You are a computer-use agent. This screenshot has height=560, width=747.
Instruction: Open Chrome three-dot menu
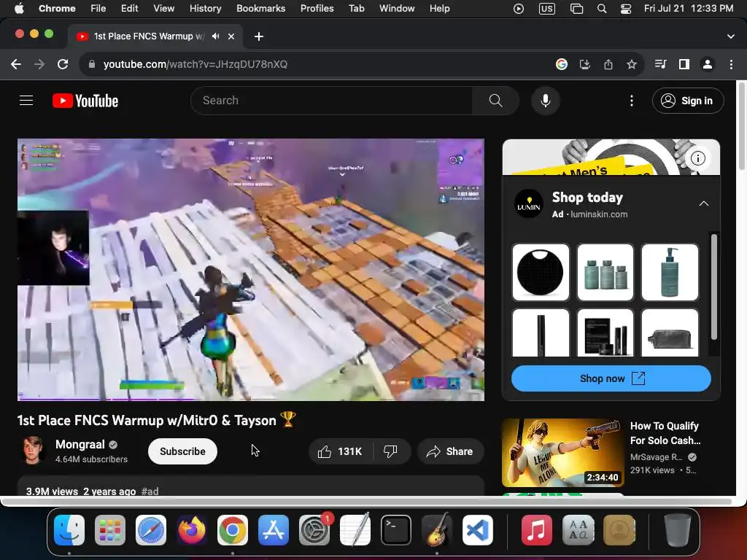[731, 64]
